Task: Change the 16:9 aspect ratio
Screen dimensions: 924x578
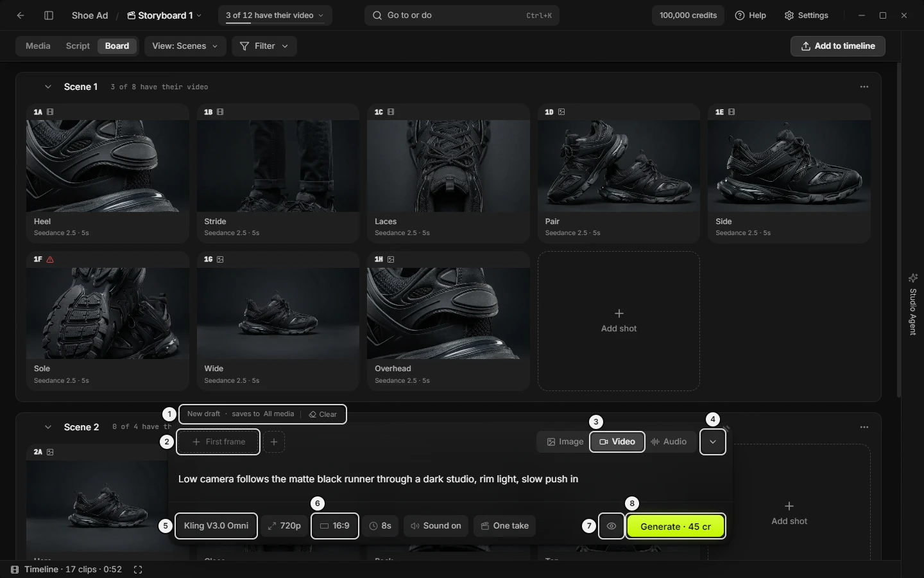Action: click(335, 526)
